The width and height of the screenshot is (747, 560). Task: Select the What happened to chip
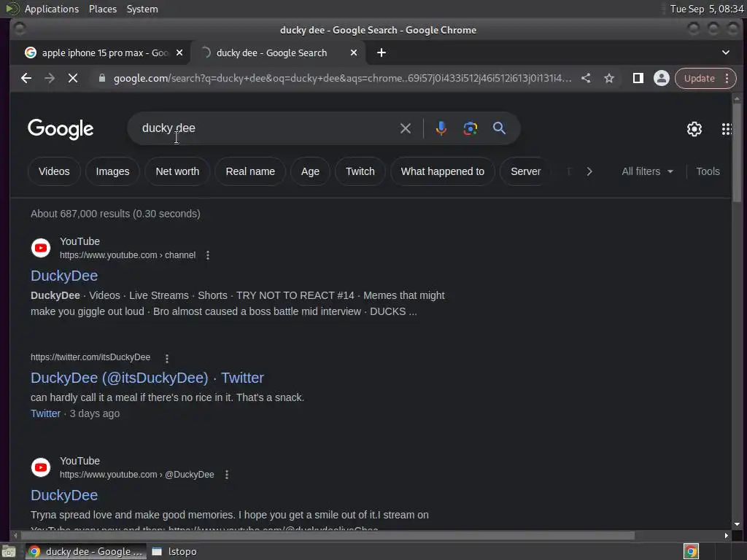tap(442, 171)
